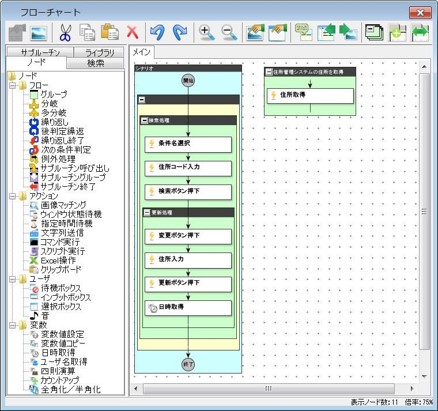The height and width of the screenshot is (411, 438).
Task: Collapse the フロー tree folder
Action: pyautogui.click(x=13, y=86)
